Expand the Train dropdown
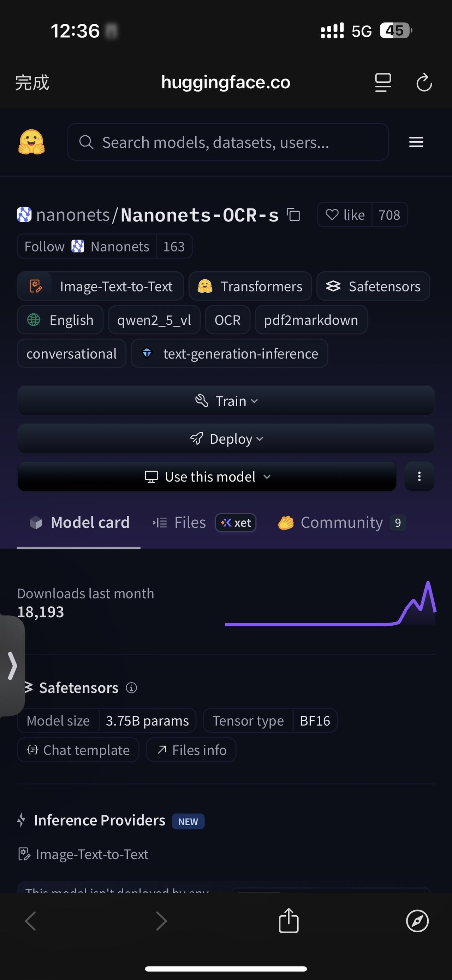The height and width of the screenshot is (980, 452). 226,401
